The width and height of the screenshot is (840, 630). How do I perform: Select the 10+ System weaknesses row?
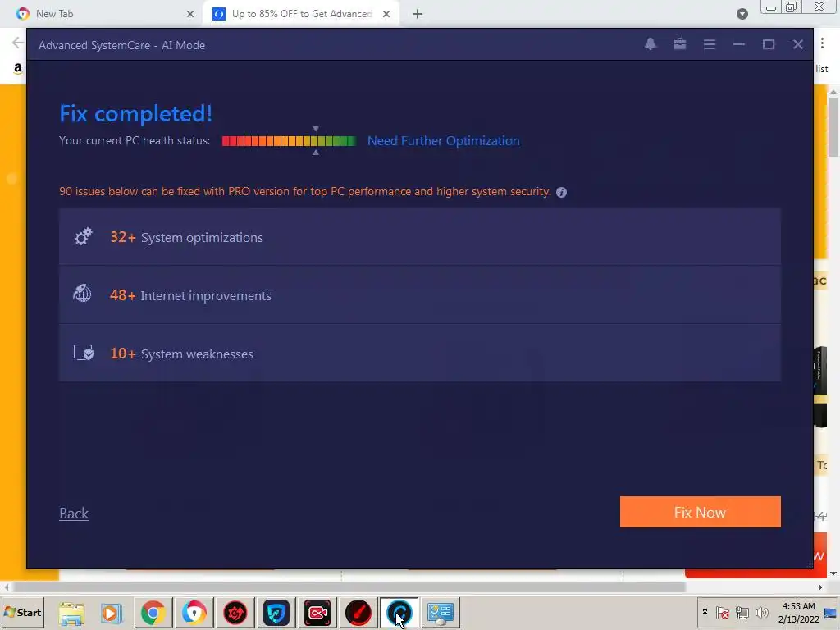pos(419,354)
